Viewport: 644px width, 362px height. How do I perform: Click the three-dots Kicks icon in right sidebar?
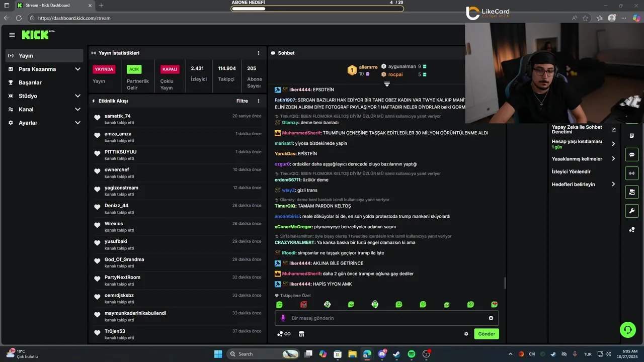click(632, 230)
